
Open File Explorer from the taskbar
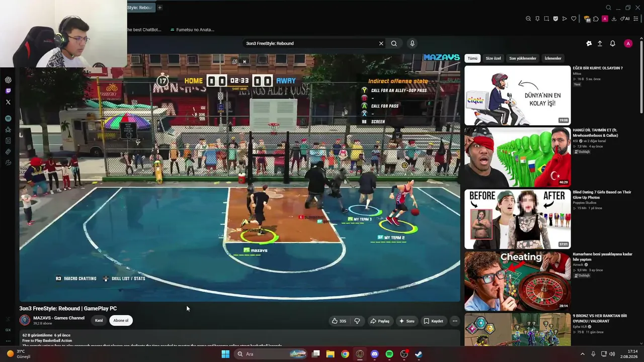(x=330, y=354)
